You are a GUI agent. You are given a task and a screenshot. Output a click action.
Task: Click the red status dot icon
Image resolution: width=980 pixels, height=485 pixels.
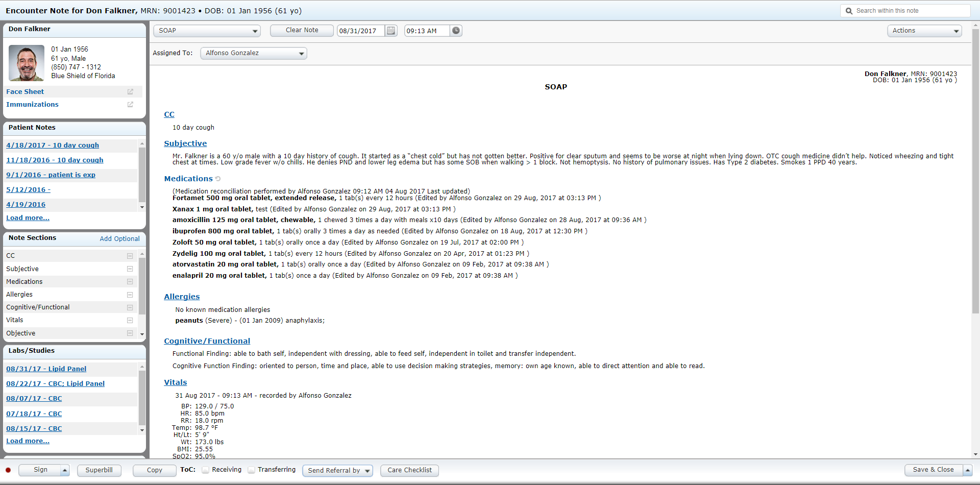click(8, 470)
